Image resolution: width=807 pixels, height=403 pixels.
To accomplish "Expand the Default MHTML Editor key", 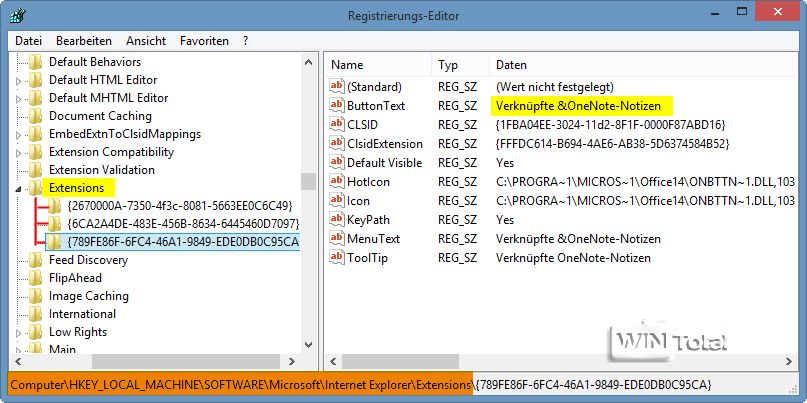I will point(19,99).
